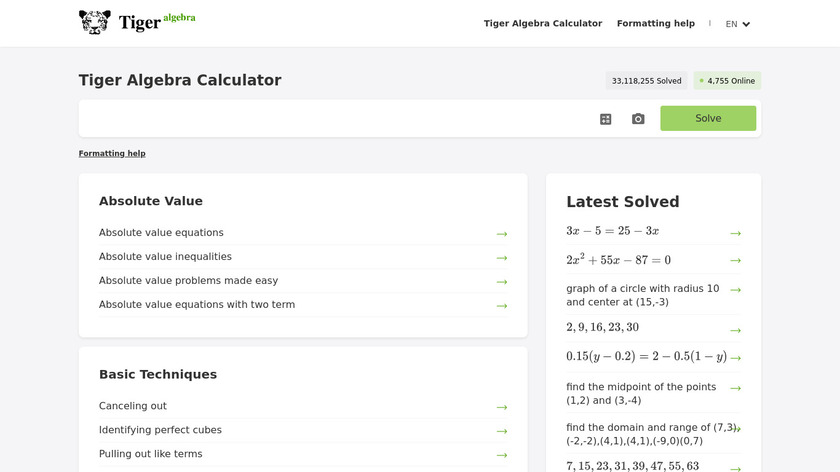The height and width of the screenshot is (472, 840).
Task: Open Absolute value equations with two term
Action: pyautogui.click(x=196, y=305)
